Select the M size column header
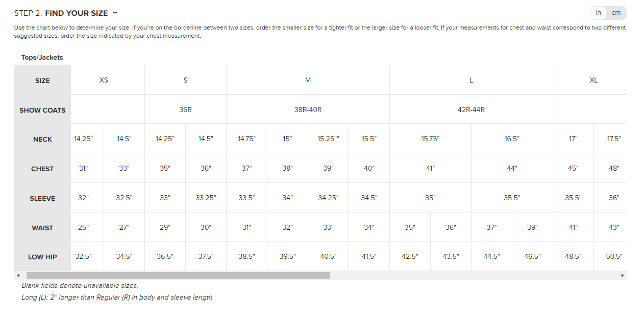The image size is (644, 321). point(308,80)
